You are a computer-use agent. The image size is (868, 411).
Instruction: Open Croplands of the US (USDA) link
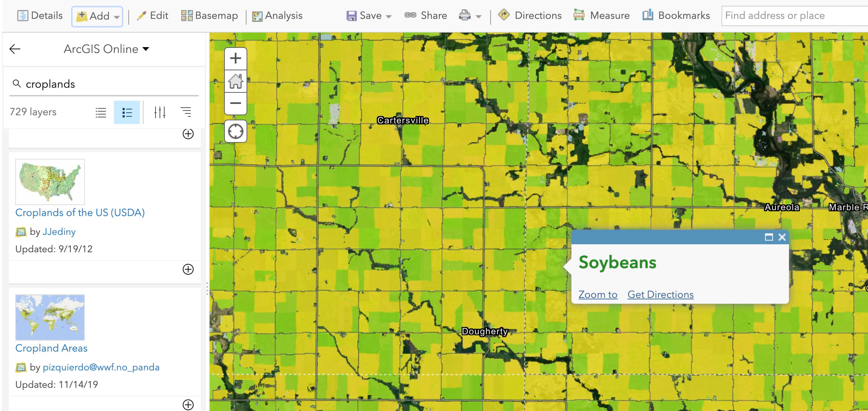[x=80, y=212]
